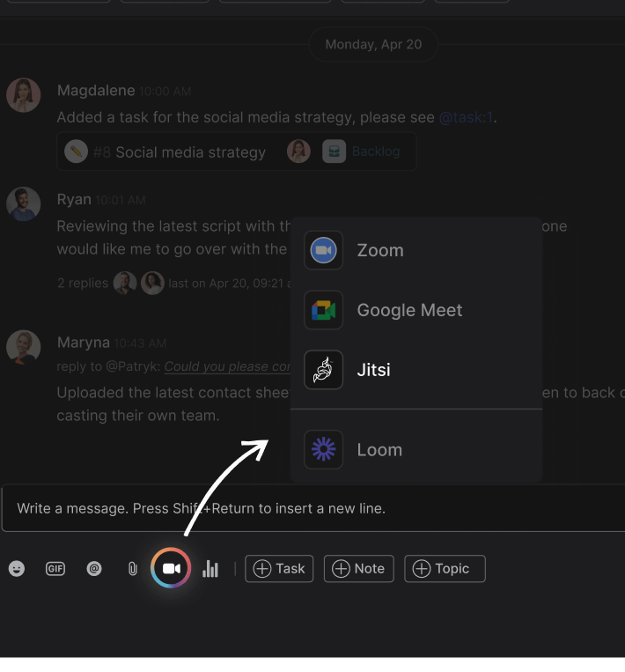The width and height of the screenshot is (625, 672).
Task: Add a new Topic
Action: (x=445, y=569)
